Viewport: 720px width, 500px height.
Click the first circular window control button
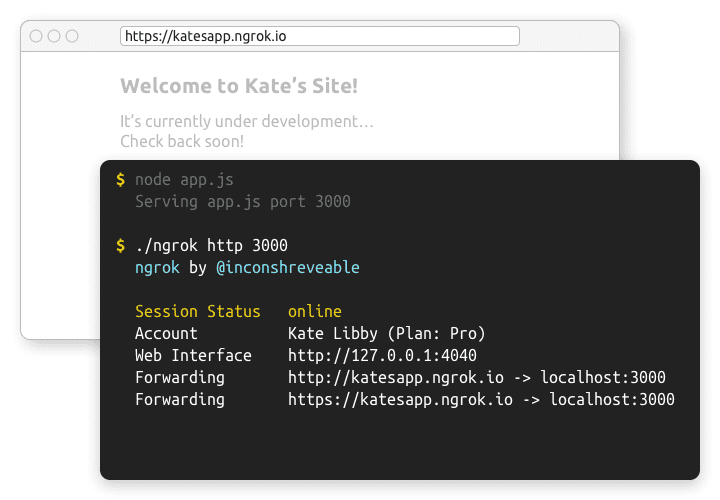[36, 36]
